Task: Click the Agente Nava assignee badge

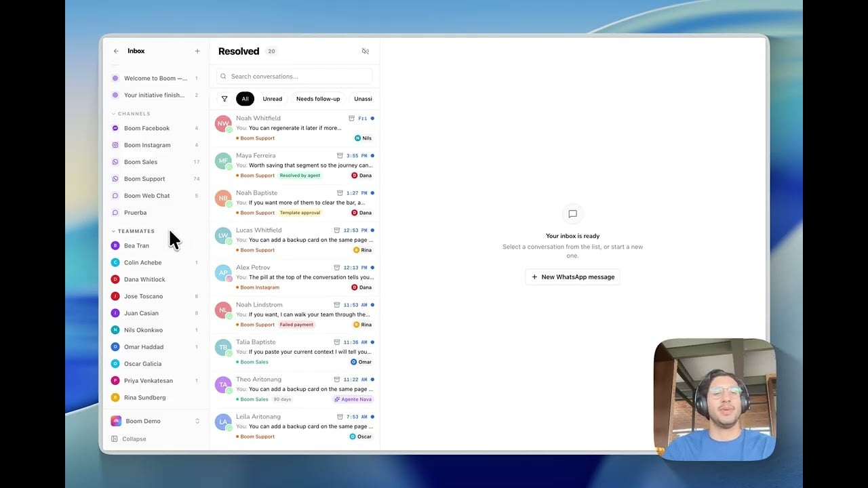Action: tap(353, 399)
